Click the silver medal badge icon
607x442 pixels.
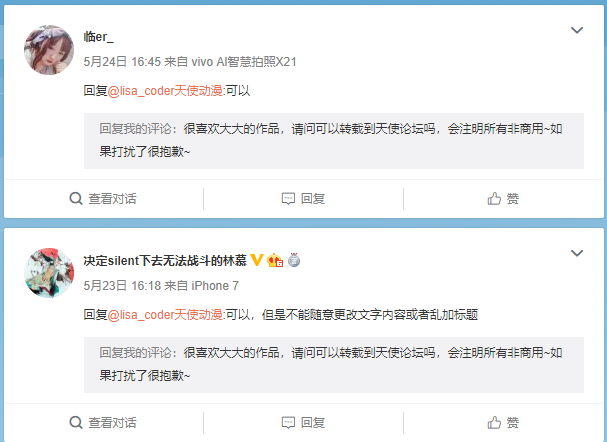click(x=294, y=260)
